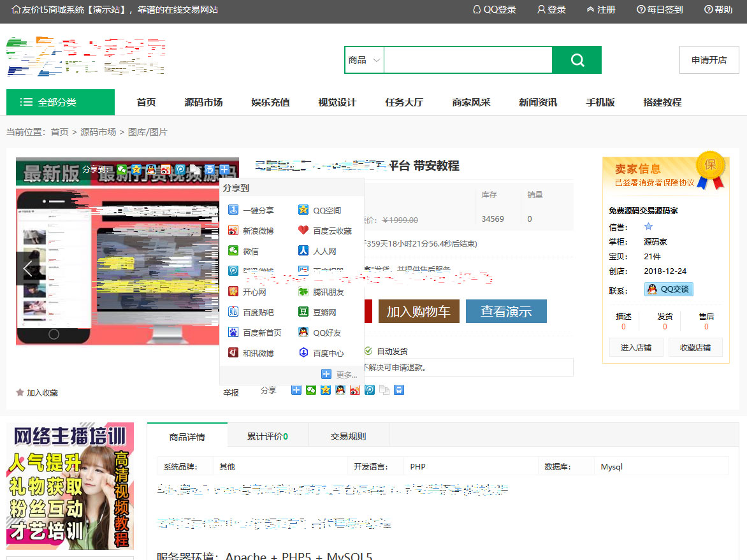Click into the search text field
This screenshot has height=560, width=747.
(468, 60)
